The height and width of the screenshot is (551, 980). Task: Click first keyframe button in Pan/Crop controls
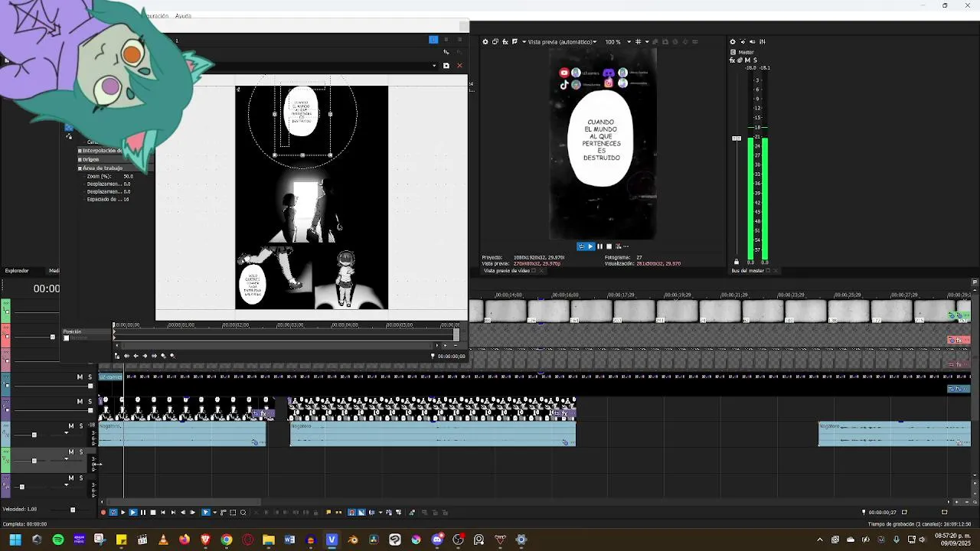(x=126, y=356)
